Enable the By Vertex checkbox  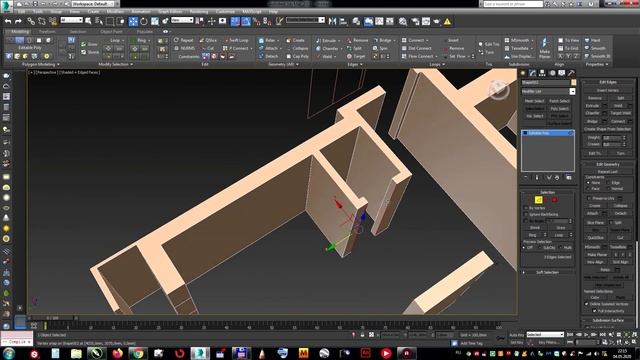(x=526, y=208)
